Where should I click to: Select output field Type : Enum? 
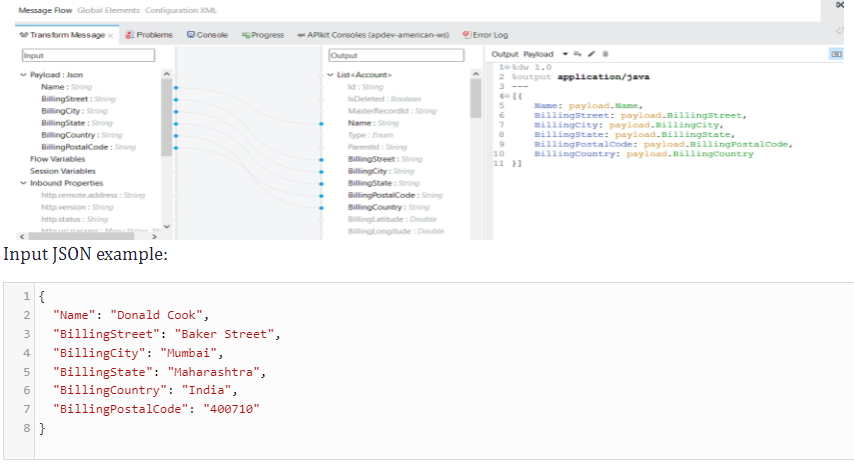click(x=370, y=135)
